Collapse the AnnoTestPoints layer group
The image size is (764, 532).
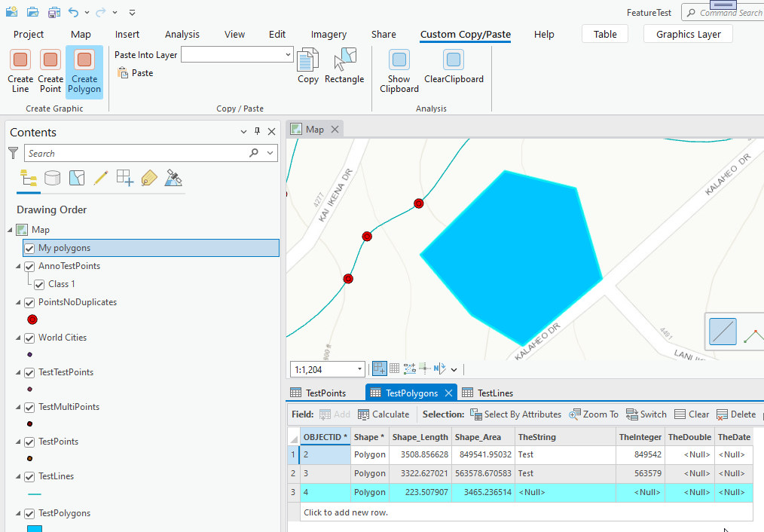tap(18, 266)
